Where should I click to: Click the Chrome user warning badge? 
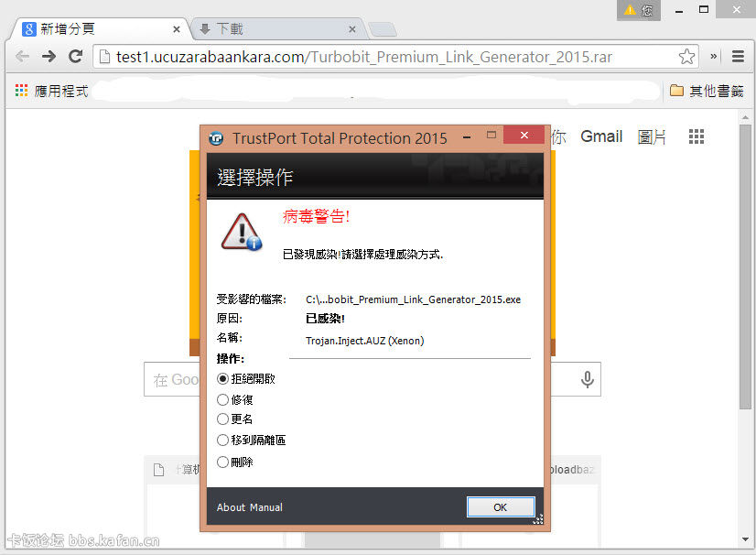click(x=638, y=10)
